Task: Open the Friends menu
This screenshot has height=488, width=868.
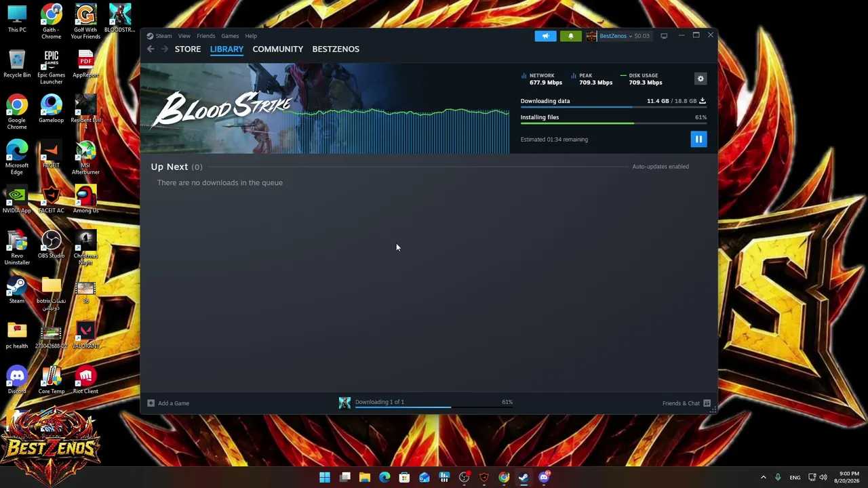Action: (205, 36)
